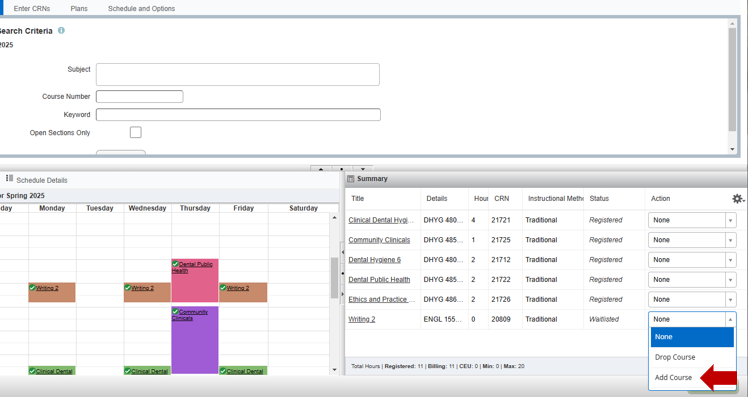Open Action dropdown for Clinical Dental Hygiene
This screenshot has width=751, height=401.
692,220
